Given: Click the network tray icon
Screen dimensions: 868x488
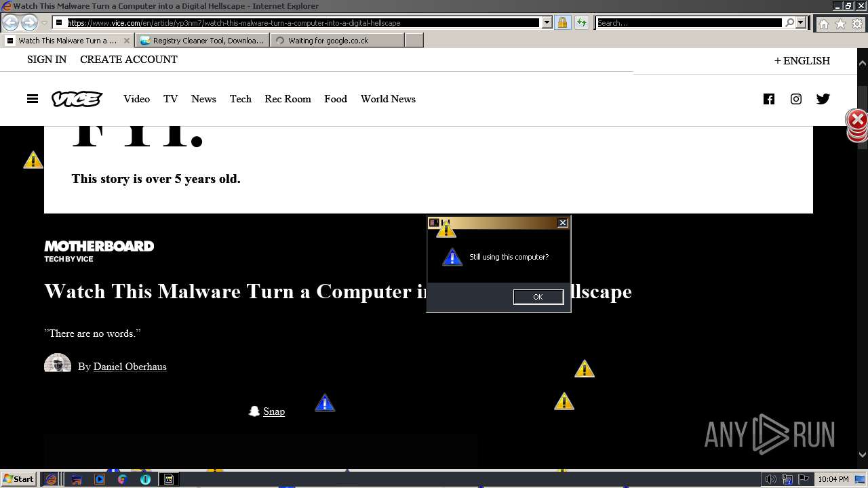Looking at the screenshot, I should (x=787, y=479).
